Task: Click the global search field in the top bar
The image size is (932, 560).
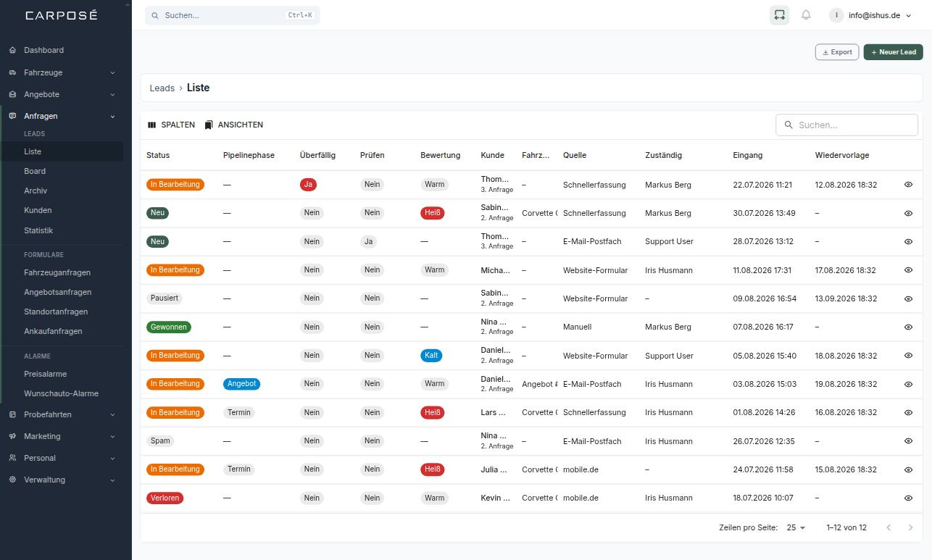Action: click(x=233, y=15)
